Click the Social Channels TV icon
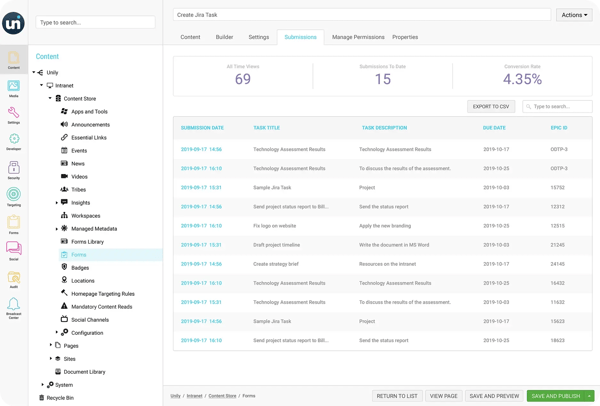 tap(64, 319)
